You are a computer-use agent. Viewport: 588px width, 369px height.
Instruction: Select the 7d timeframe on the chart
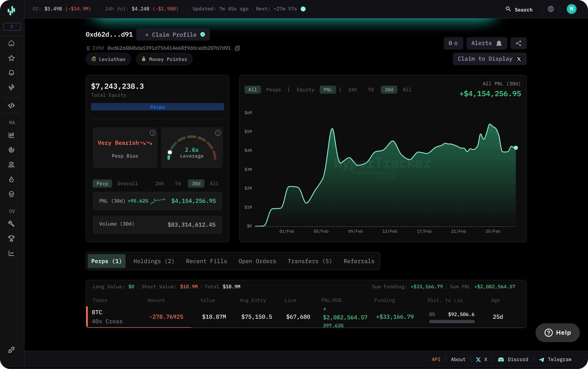pos(370,90)
